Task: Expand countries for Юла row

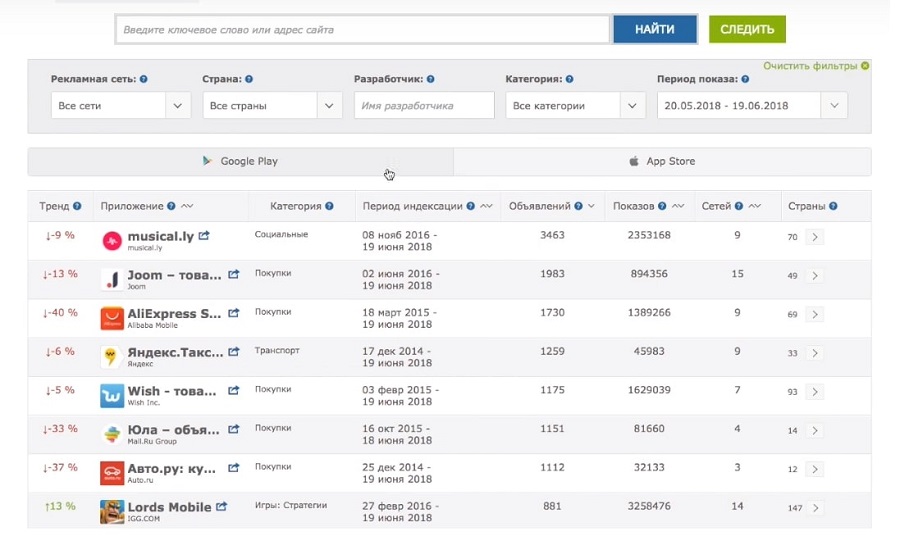Action: 814,431
